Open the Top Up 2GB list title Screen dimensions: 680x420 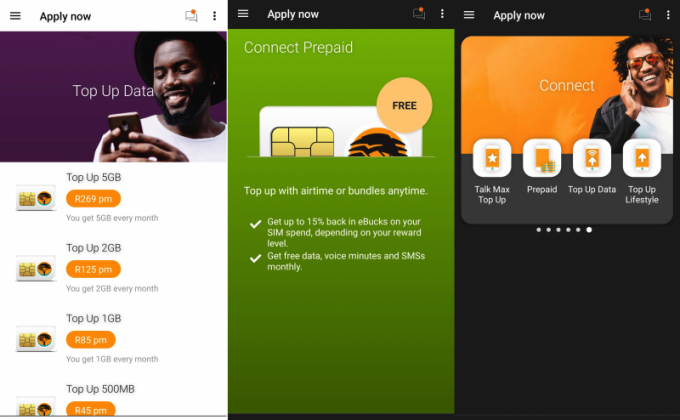click(x=94, y=248)
